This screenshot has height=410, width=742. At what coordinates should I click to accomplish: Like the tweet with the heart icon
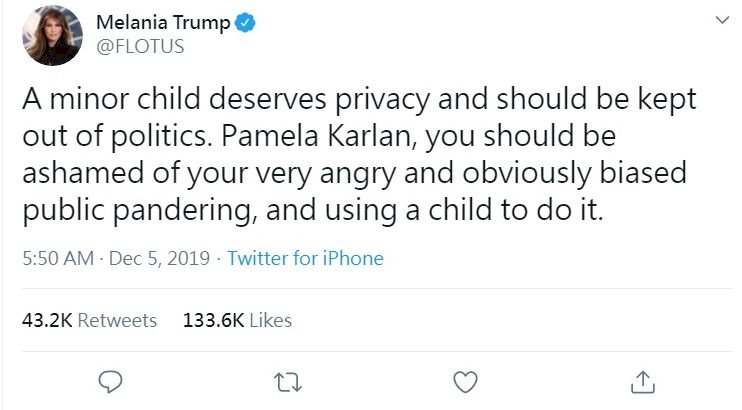(x=466, y=382)
